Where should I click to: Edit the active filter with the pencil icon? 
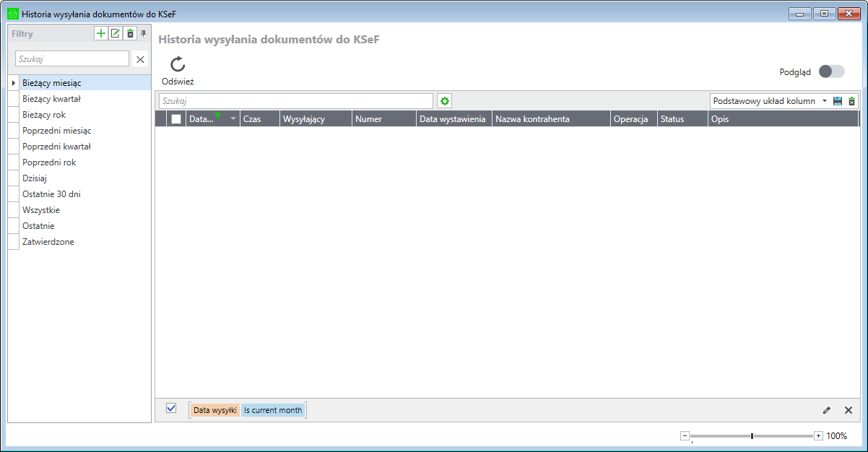click(x=827, y=410)
